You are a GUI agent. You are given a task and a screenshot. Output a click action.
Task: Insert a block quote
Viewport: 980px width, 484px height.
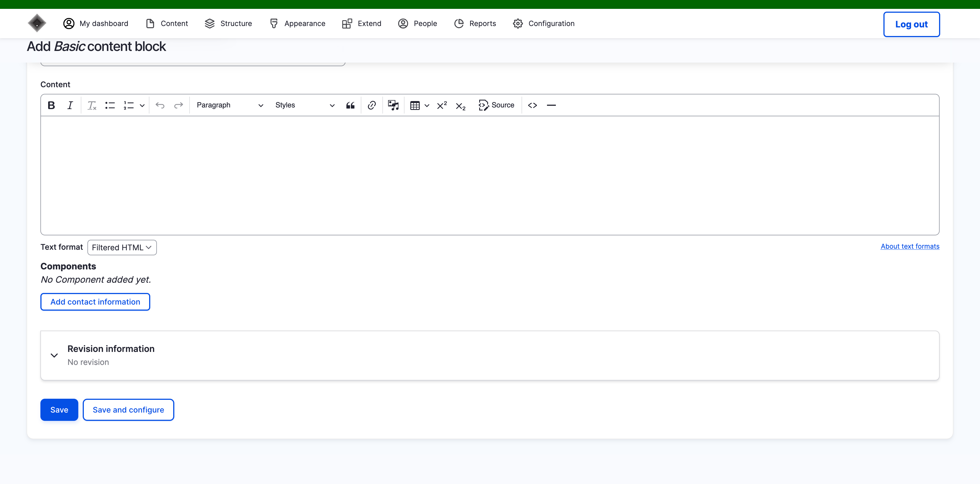(x=350, y=105)
